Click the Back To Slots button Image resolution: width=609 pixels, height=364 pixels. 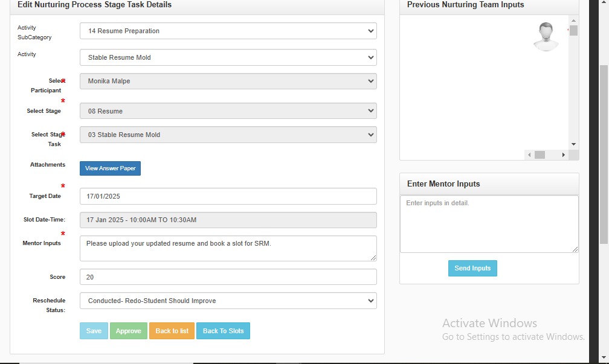[x=223, y=331]
